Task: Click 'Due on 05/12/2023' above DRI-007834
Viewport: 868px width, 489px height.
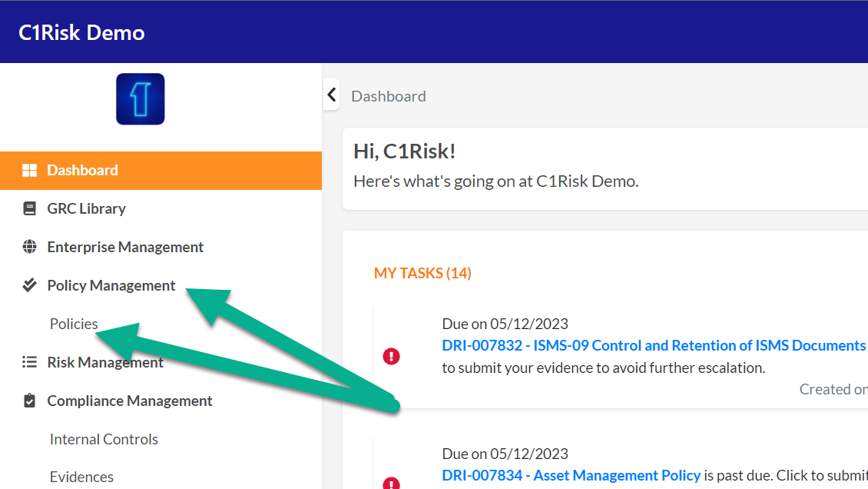Action: pyautogui.click(x=505, y=454)
